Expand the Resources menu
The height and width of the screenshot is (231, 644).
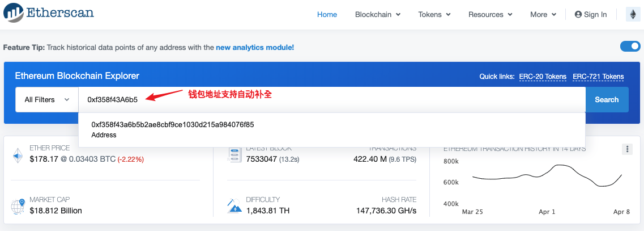point(491,14)
